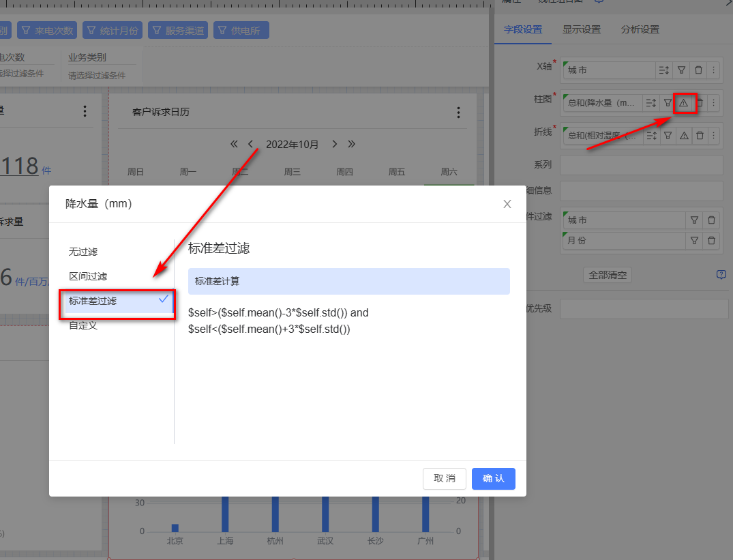Switch to 显示设置 tab
The width and height of the screenshot is (733, 560).
(x=581, y=30)
